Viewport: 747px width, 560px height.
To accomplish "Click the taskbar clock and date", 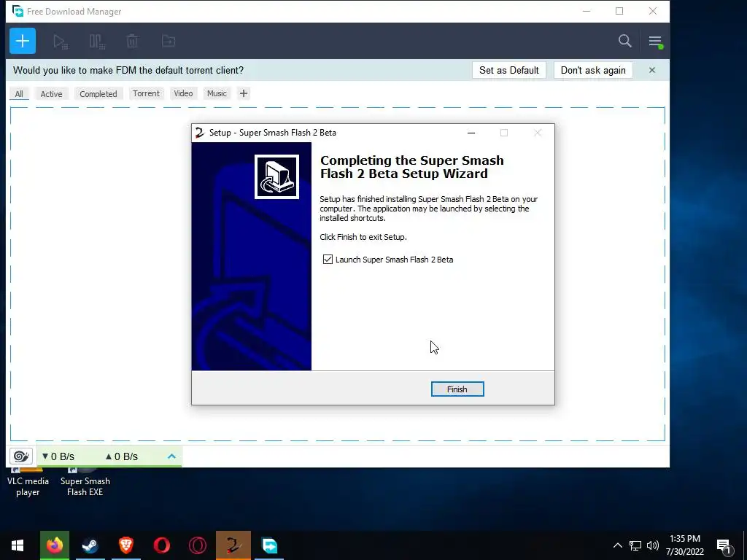I will tap(685, 545).
